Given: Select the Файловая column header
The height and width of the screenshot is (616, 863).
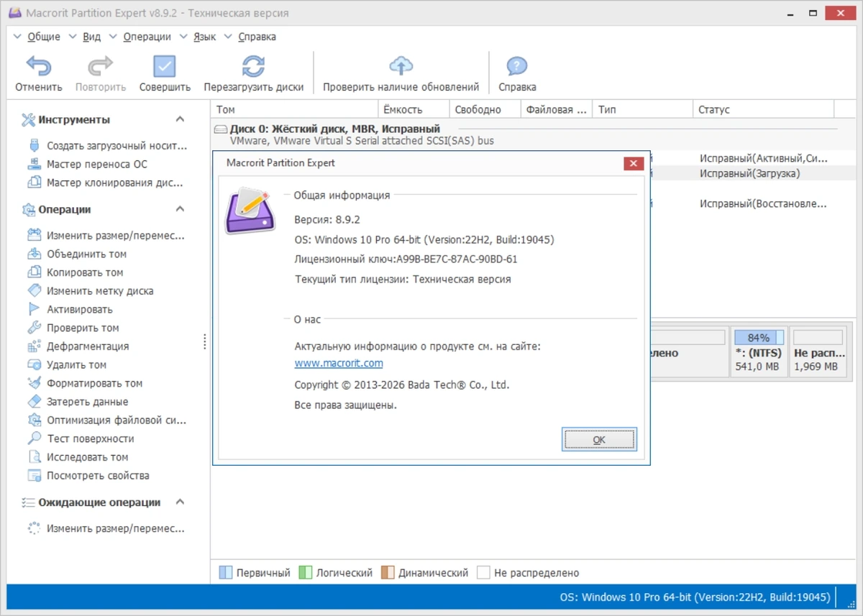Looking at the screenshot, I should point(557,109).
